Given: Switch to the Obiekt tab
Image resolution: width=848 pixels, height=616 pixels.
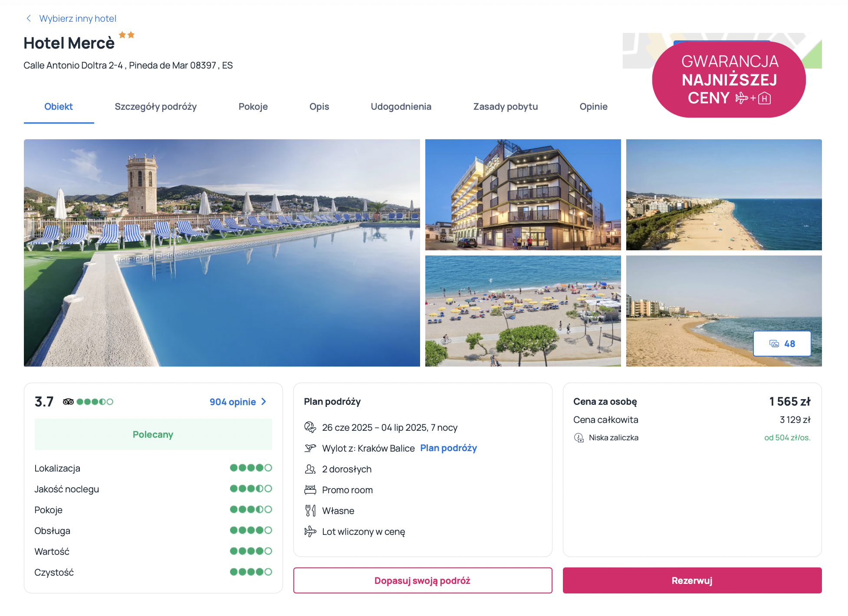Looking at the screenshot, I should click(x=59, y=107).
